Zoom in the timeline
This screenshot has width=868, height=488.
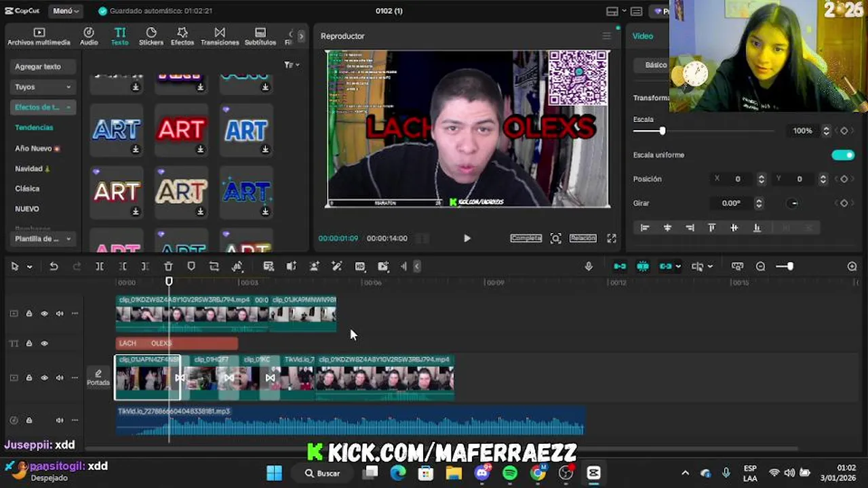pyautogui.click(x=852, y=266)
